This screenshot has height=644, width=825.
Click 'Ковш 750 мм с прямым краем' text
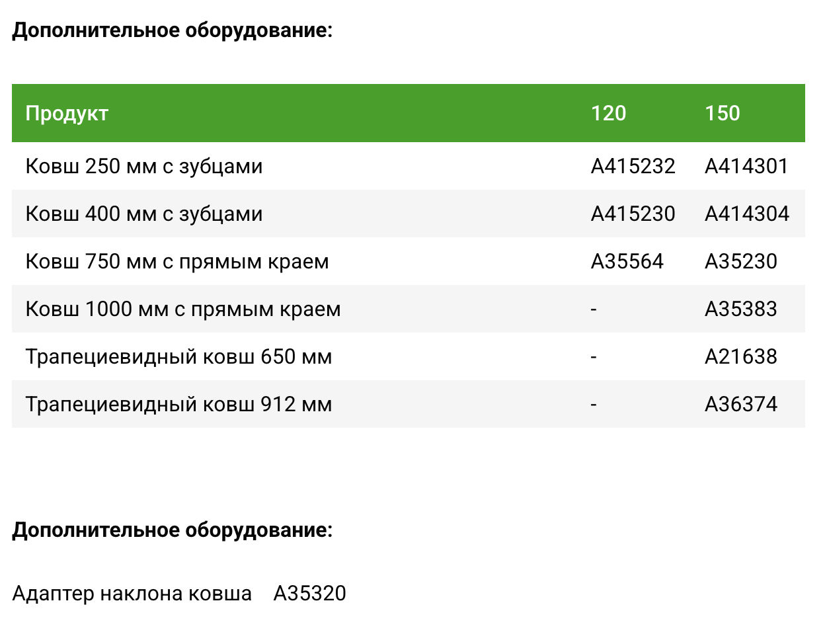coord(177,261)
